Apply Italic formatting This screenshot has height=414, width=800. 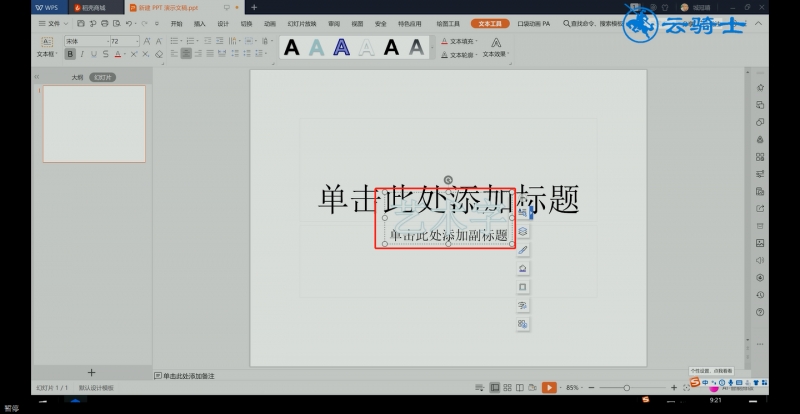tap(82, 54)
